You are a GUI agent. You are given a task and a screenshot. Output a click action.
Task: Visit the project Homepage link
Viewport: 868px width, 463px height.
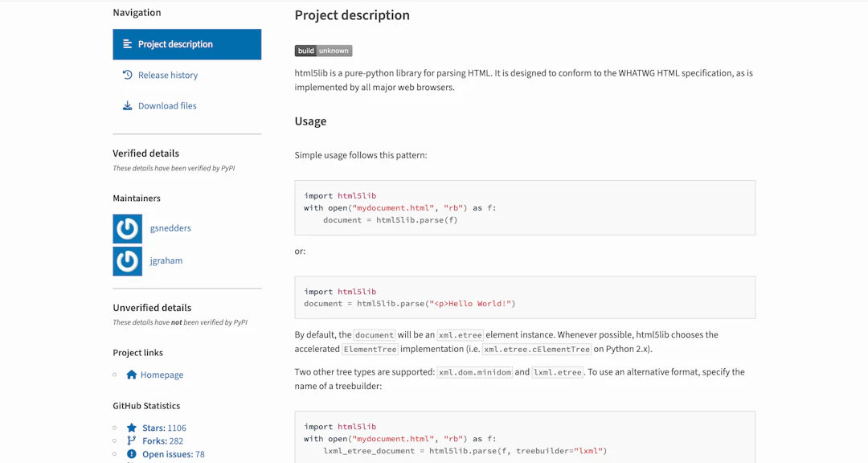pos(162,375)
